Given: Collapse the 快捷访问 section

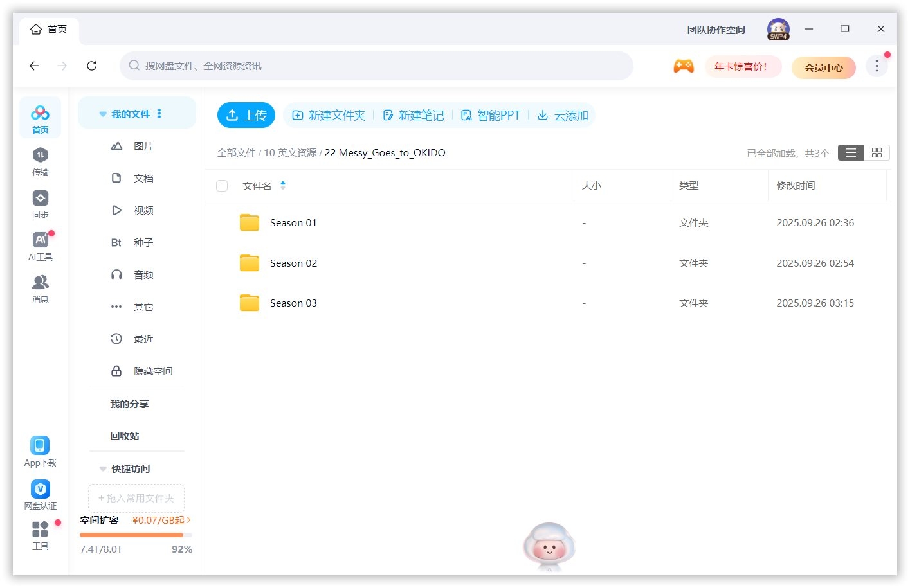Looking at the screenshot, I should tap(103, 469).
